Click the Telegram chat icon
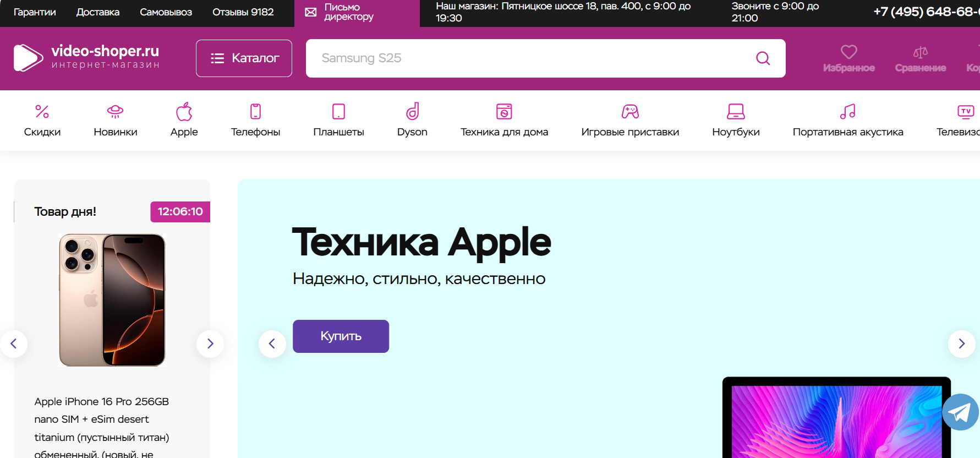Image resolution: width=980 pixels, height=458 pixels. 960,412
